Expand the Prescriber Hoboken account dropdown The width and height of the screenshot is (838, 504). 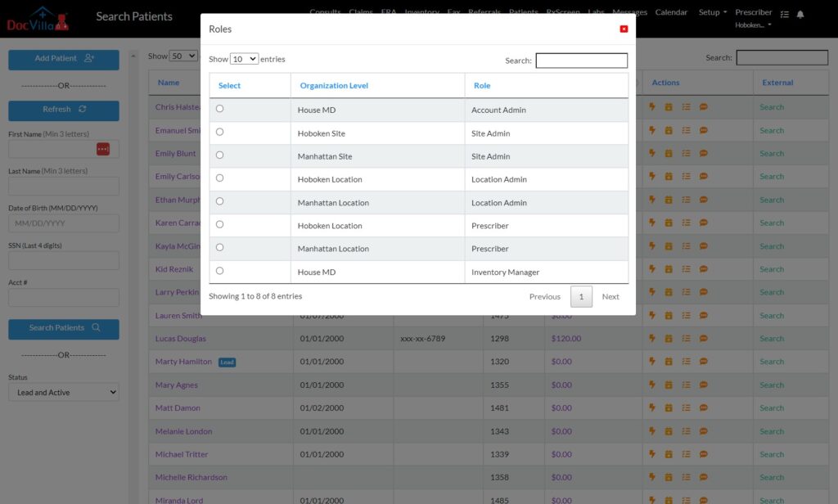click(x=753, y=18)
